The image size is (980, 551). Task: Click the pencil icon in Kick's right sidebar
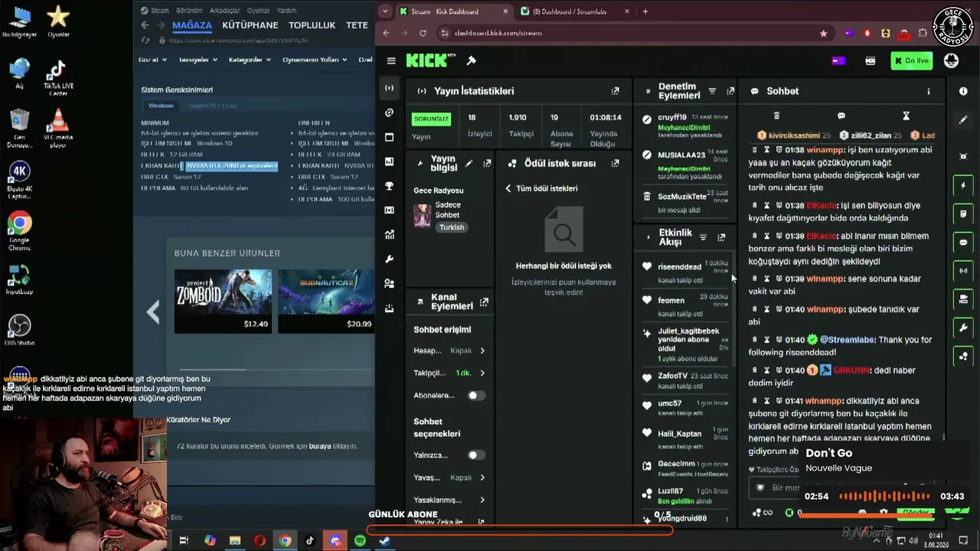click(963, 120)
